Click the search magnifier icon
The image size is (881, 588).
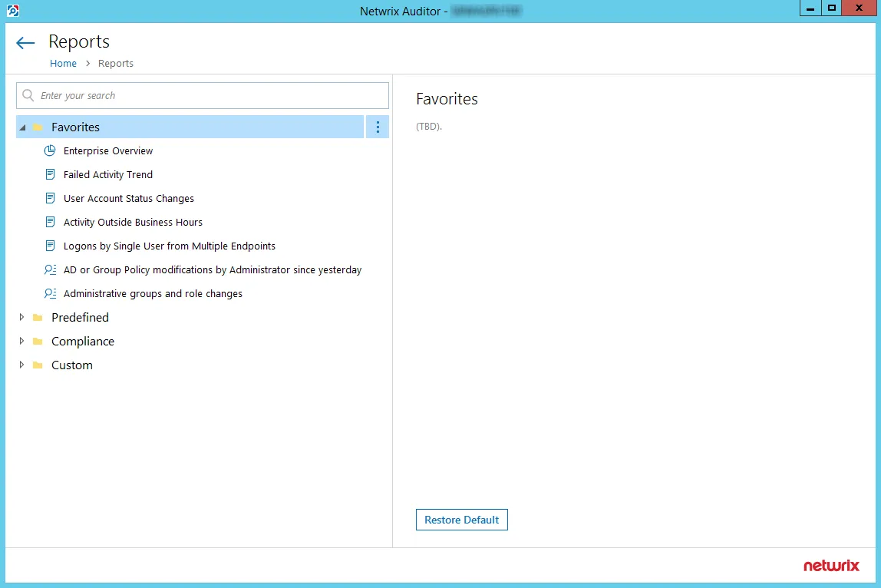pos(28,95)
